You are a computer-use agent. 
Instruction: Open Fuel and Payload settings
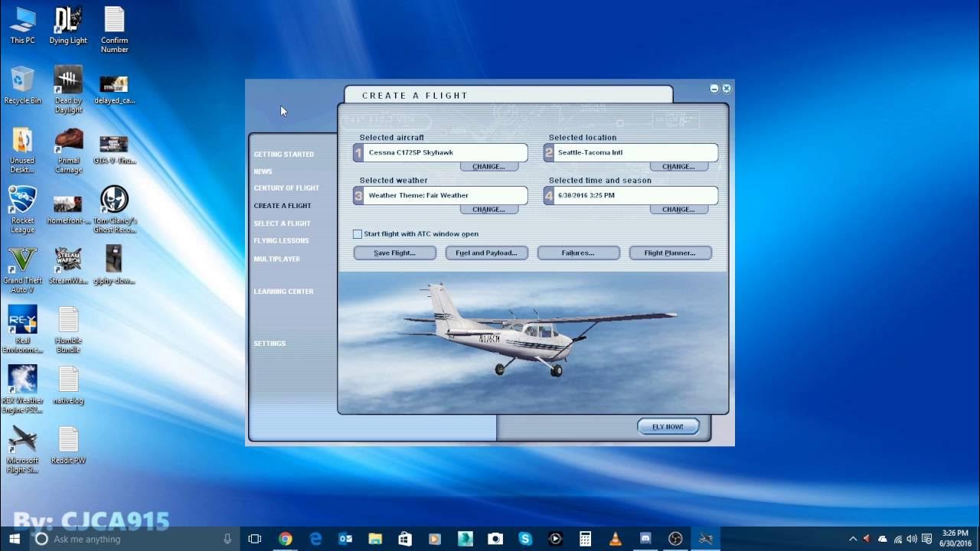[x=487, y=253]
